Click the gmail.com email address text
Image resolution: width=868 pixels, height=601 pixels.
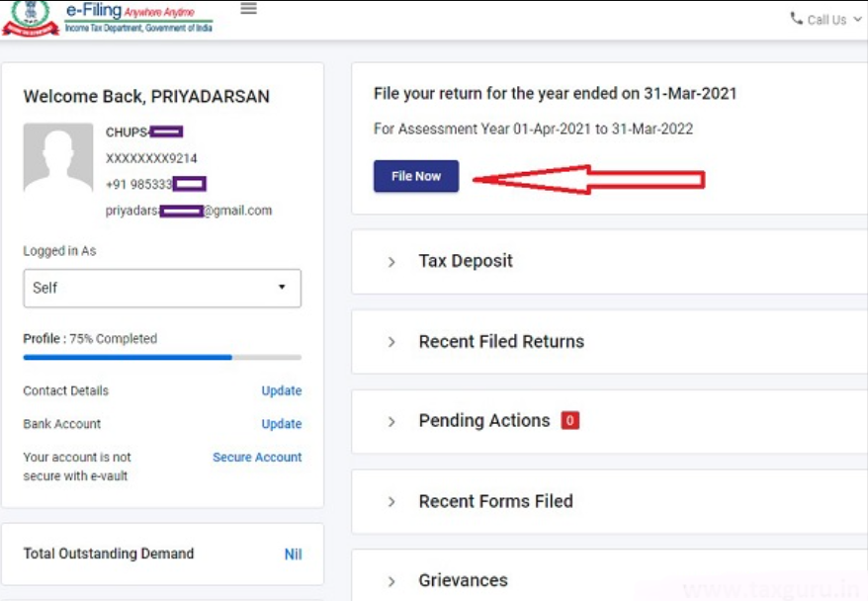tap(189, 211)
